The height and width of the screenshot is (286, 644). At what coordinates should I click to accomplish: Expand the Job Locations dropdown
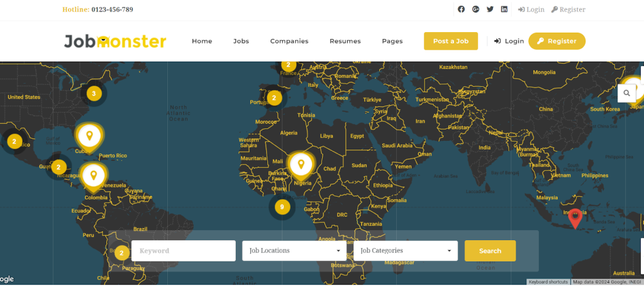point(294,251)
